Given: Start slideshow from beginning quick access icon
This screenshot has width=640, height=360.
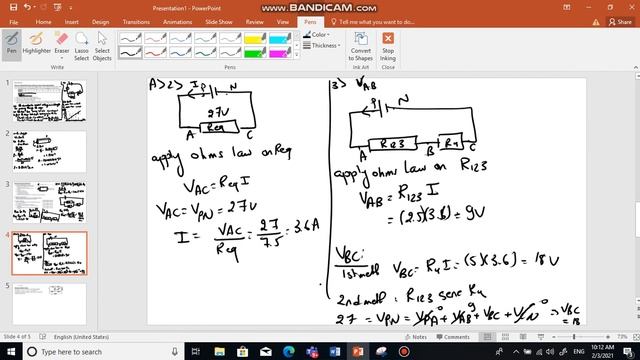Looking at the screenshot, I should (57, 7).
